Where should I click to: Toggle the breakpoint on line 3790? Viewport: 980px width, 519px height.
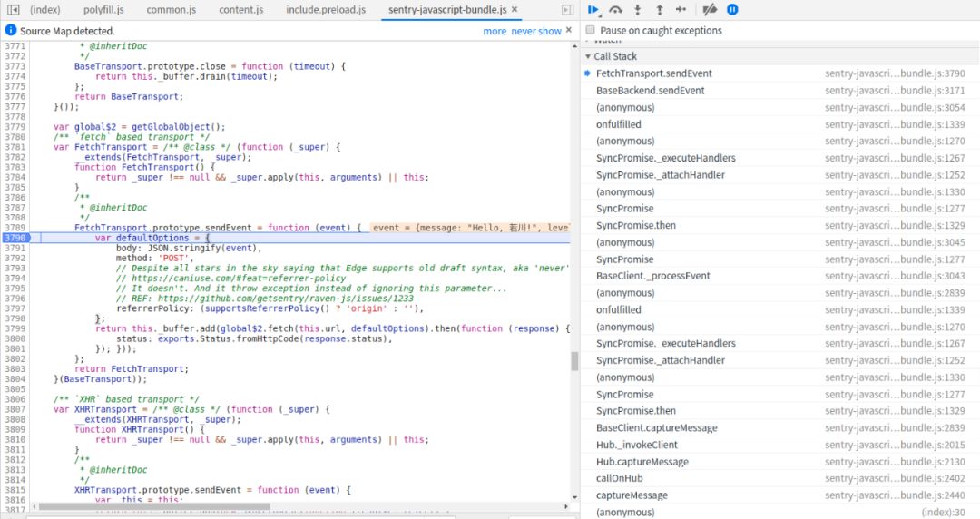(x=15, y=238)
